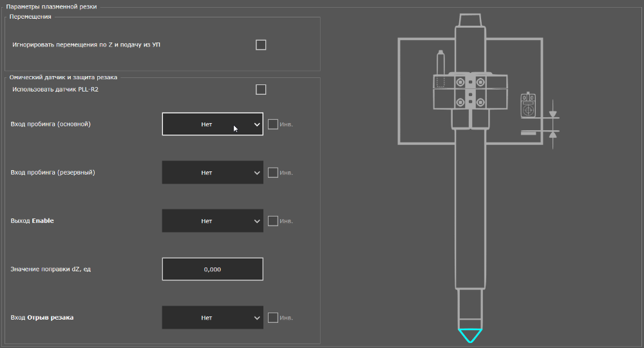Toggle the Use PLL-R2 sensor checkbox
The width and height of the screenshot is (644, 348).
coord(261,90)
